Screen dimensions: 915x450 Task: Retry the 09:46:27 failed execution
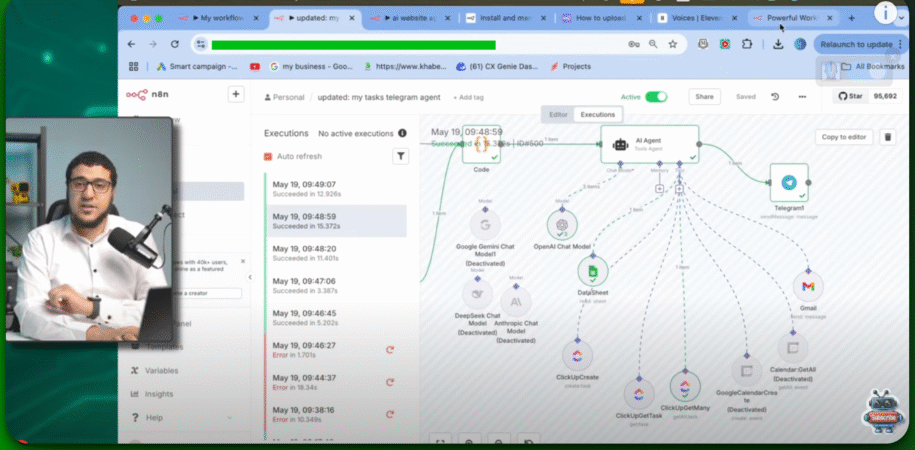(390, 350)
